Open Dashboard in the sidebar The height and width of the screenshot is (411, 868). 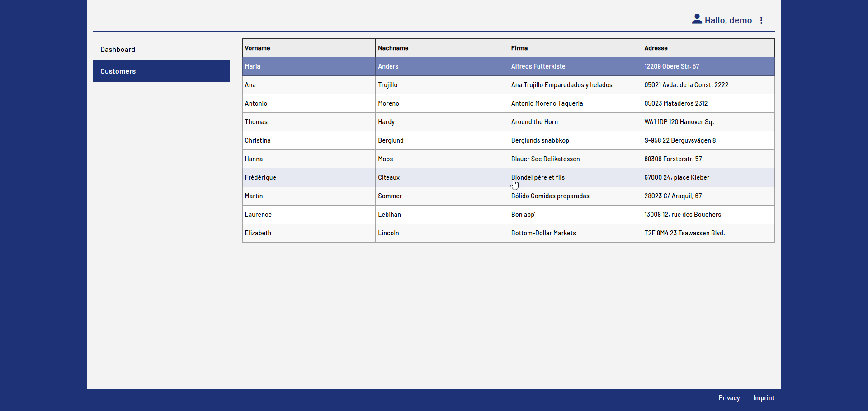118,50
